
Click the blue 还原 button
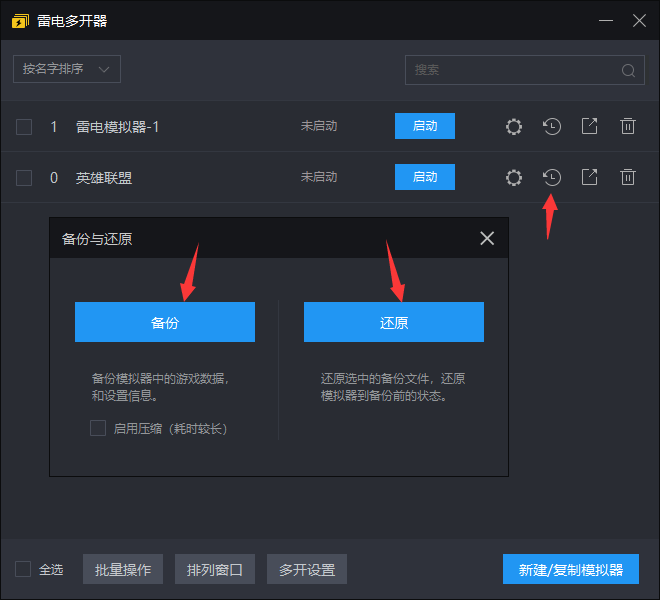pyautogui.click(x=394, y=323)
